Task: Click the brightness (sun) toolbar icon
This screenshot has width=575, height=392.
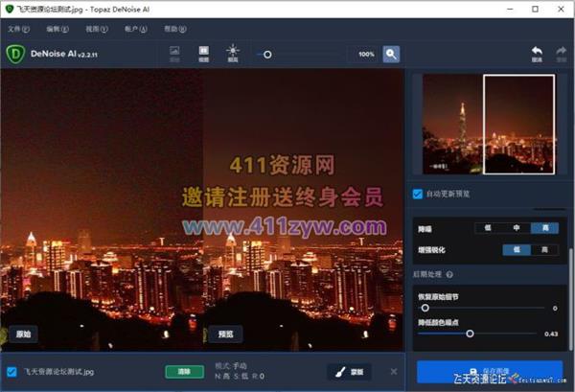Action: (233, 53)
